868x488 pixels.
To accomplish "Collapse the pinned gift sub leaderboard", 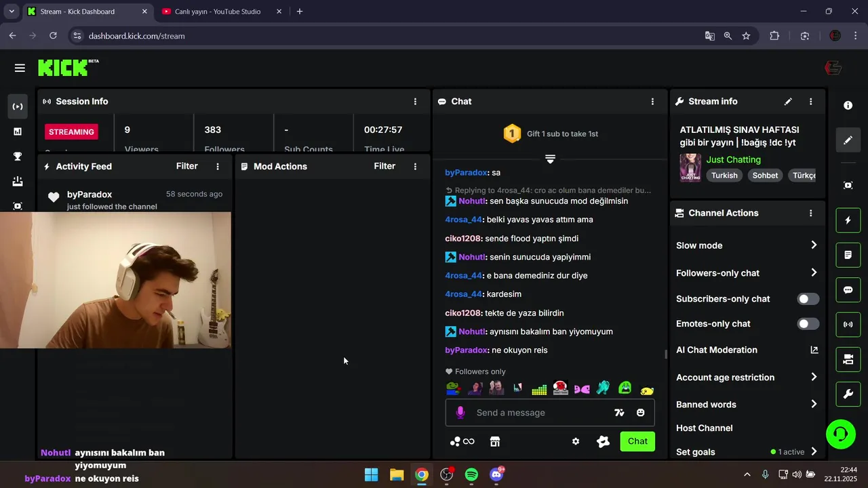I will [550, 159].
